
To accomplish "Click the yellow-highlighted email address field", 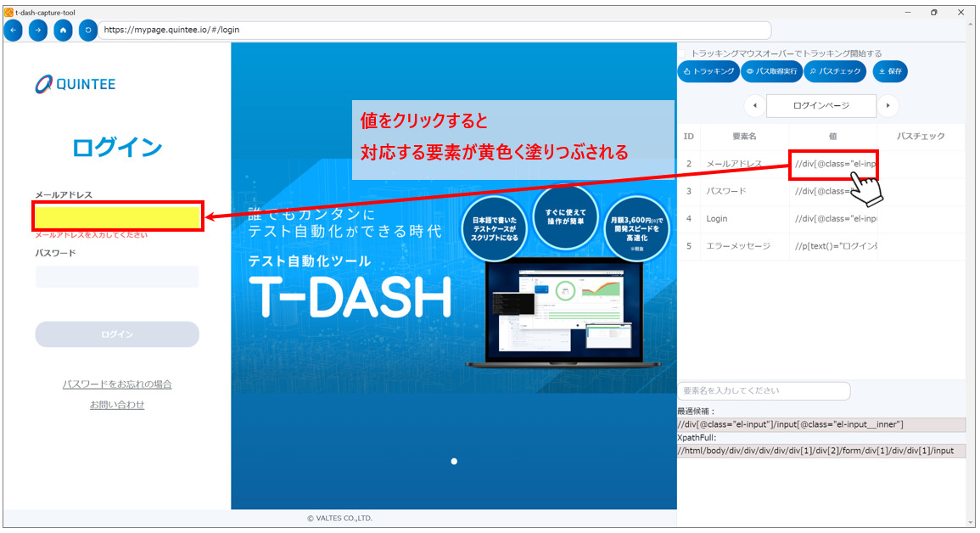I will click(118, 216).
